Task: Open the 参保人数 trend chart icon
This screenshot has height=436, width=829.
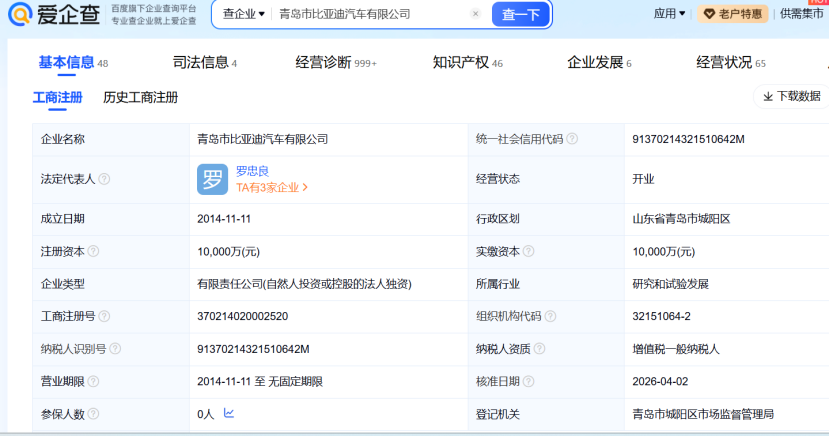Action: 229,413
